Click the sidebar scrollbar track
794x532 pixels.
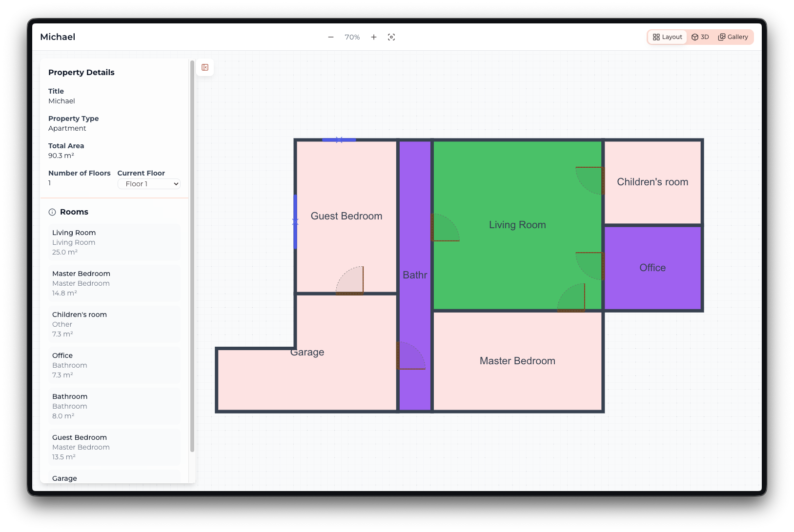pos(192,341)
